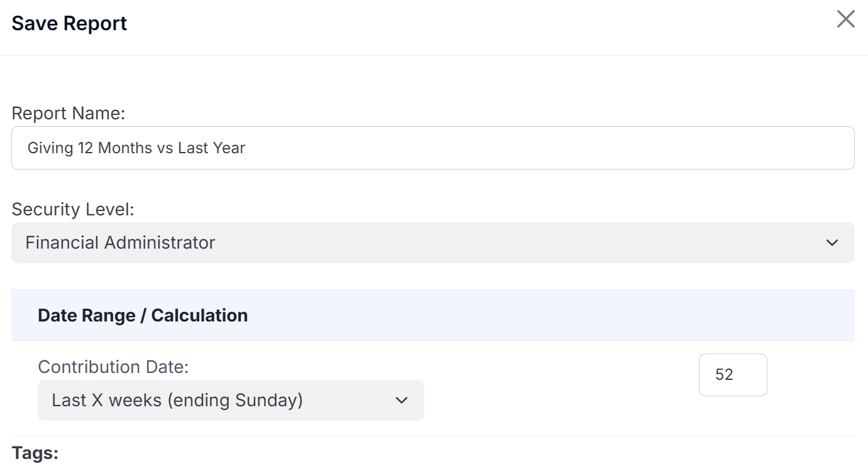Close the dialog using top-right icon
This screenshot has width=868, height=464.
[x=846, y=19]
